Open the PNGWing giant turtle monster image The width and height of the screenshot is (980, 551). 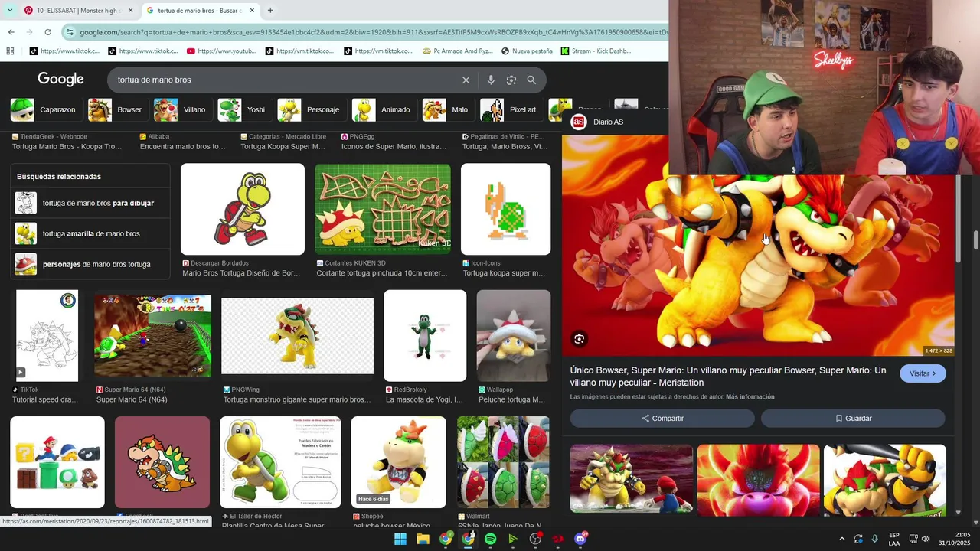click(297, 336)
